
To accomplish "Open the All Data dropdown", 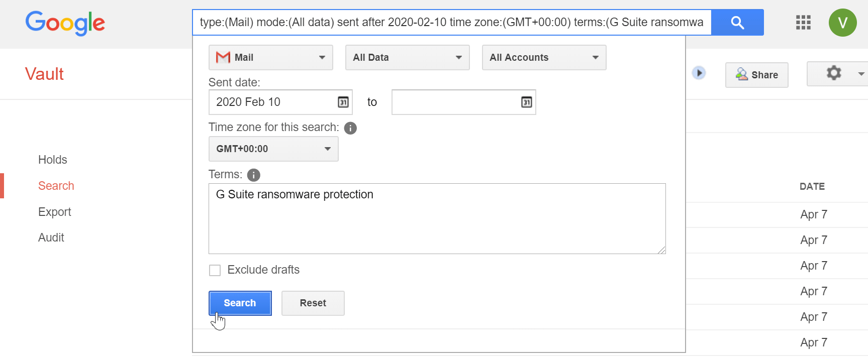I will pyautogui.click(x=407, y=58).
